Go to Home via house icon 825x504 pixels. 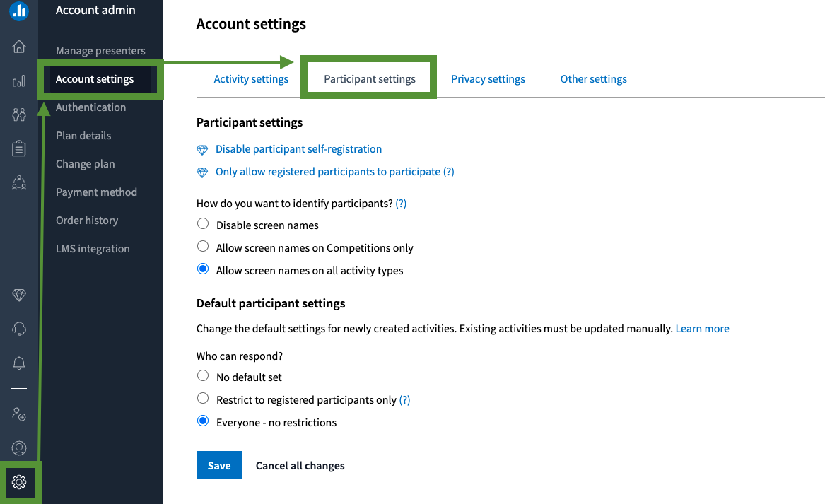(x=19, y=47)
